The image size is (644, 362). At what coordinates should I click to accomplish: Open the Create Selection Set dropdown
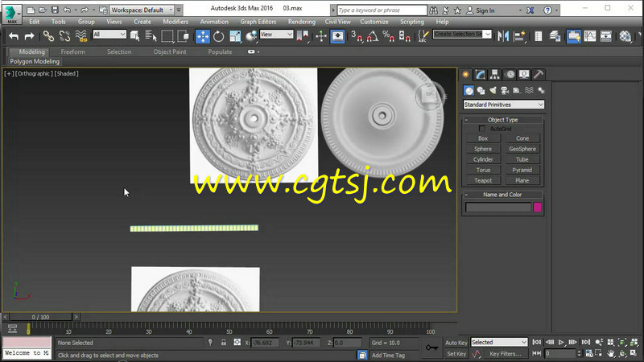[x=462, y=34]
